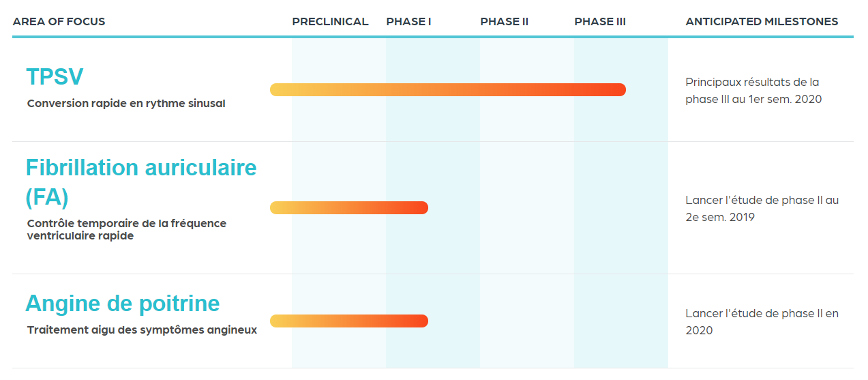The image size is (868, 380).
Task: Click 'Contrôle temporaire de la fréquence' description
Action: pos(127,223)
